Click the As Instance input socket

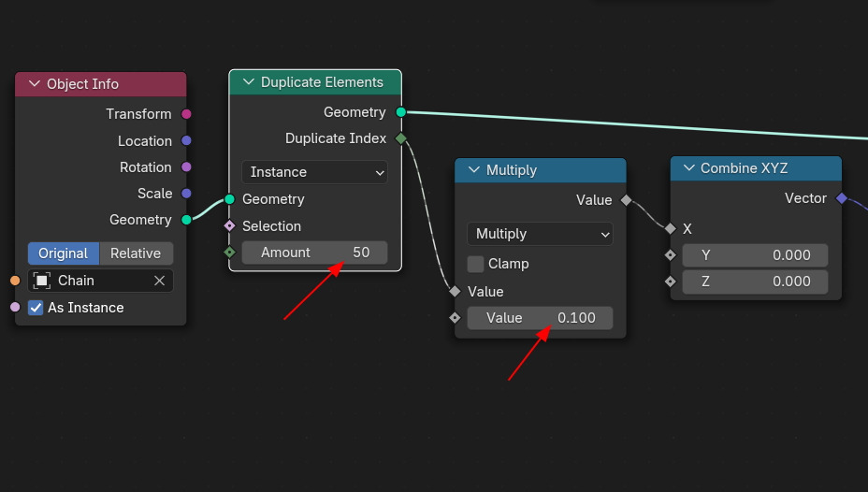pyautogui.click(x=15, y=307)
